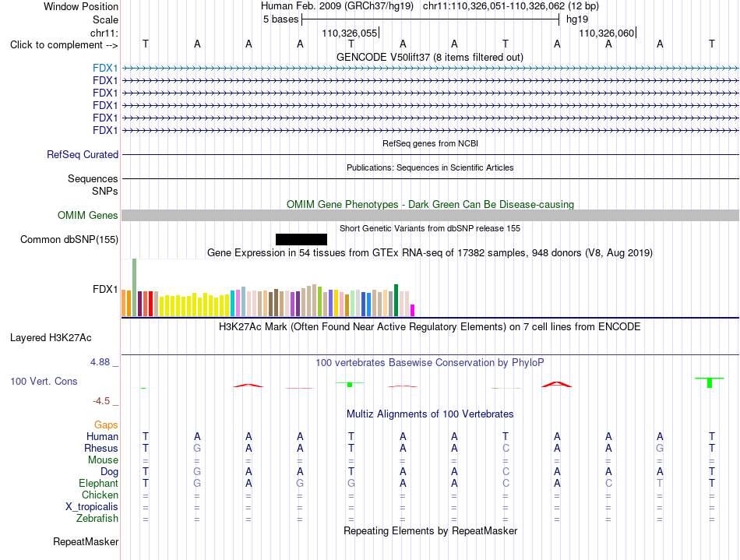Click the H3K27Ac Mark ENCODE track title
The image size is (740, 560).
(430, 327)
